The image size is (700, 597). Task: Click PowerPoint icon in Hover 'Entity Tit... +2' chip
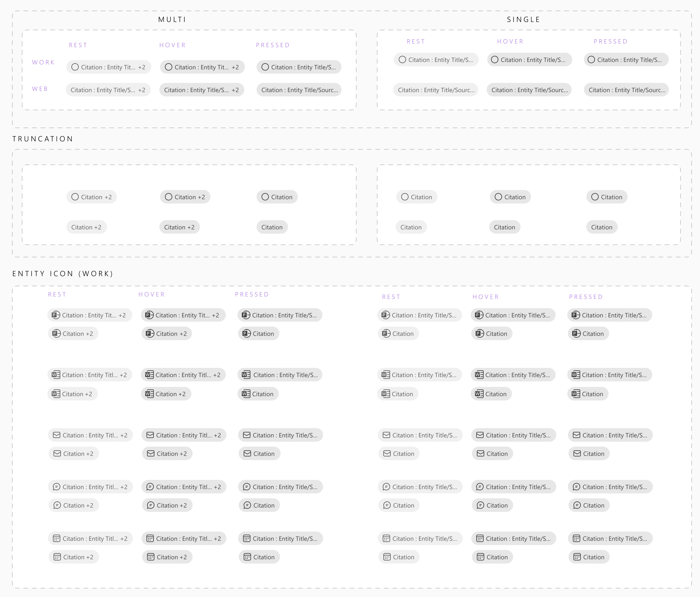(149, 315)
